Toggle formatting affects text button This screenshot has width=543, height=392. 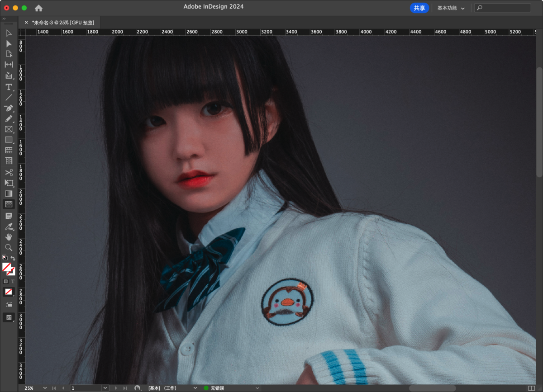(x=13, y=281)
